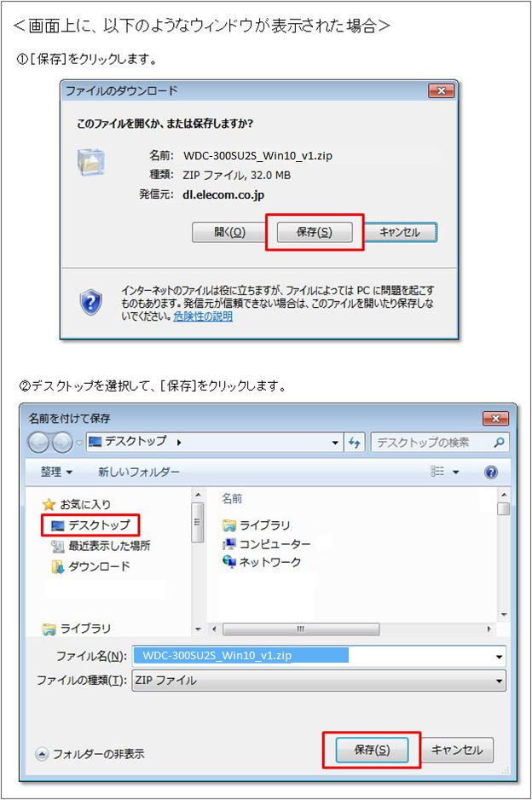Screen dimensions: 532x800
Task: Click 保存(S) in the file download dialog
Action: [315, 232]
